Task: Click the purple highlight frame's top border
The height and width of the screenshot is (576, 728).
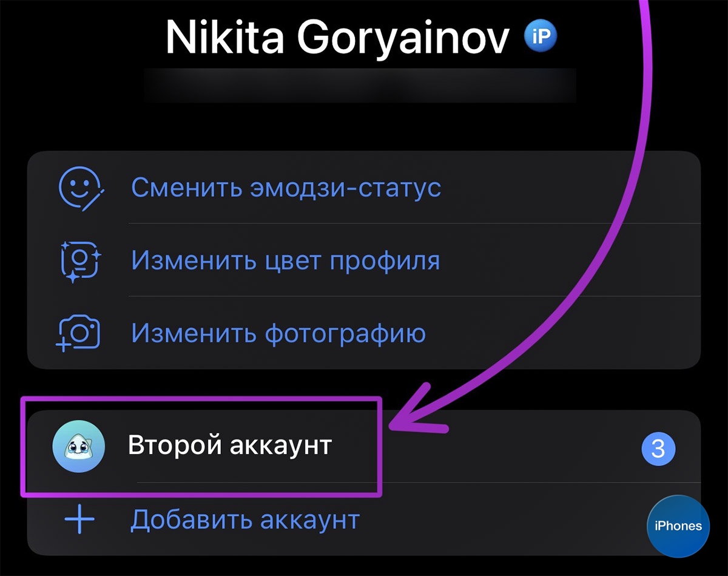Action: click(201, 401)
